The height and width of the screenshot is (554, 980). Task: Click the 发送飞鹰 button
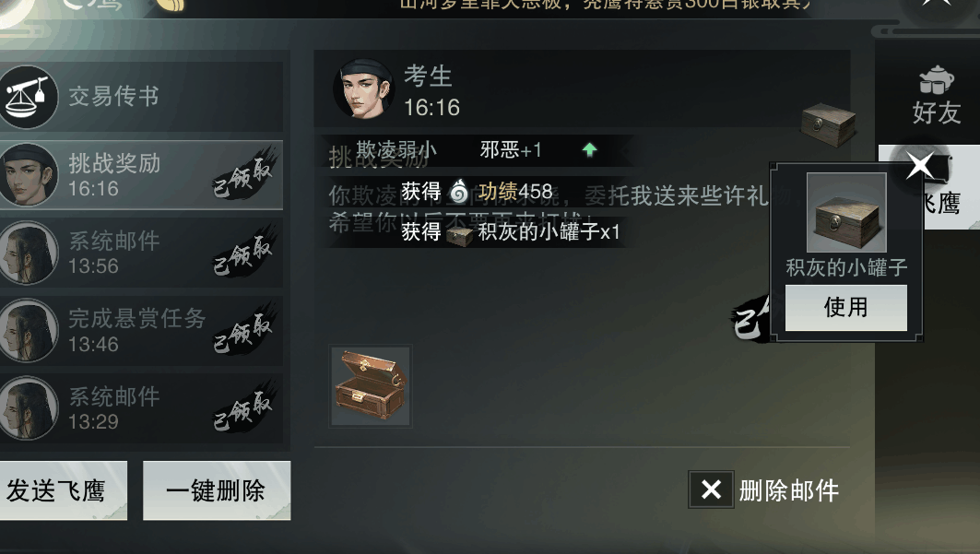pos(61,490)
